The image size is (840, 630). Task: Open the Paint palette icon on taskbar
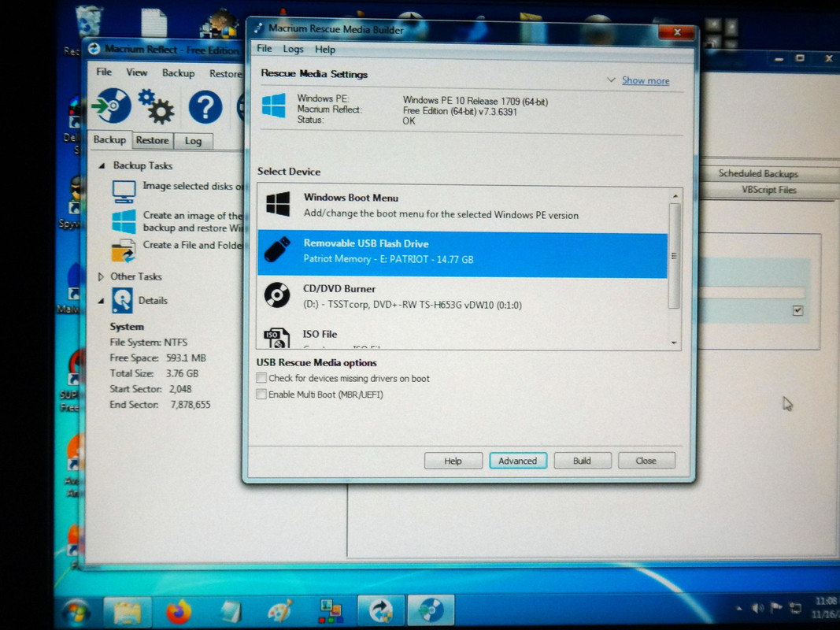coord(279,611)
